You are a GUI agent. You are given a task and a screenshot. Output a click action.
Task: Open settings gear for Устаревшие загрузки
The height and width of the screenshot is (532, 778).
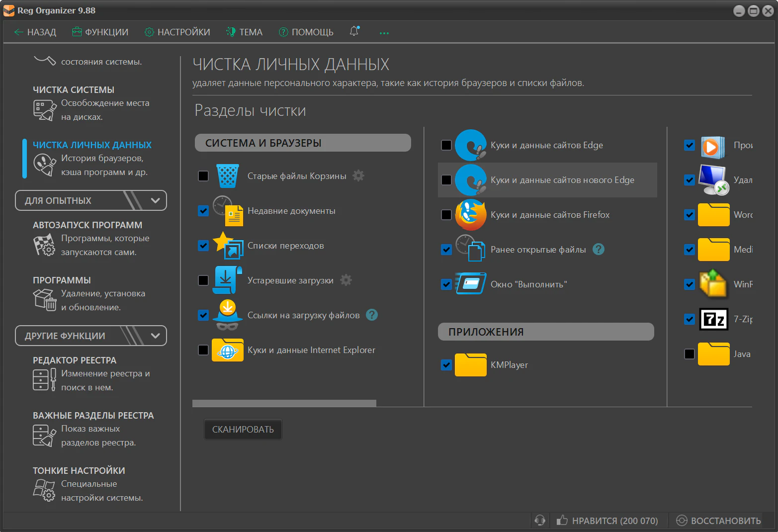point(346,280)
